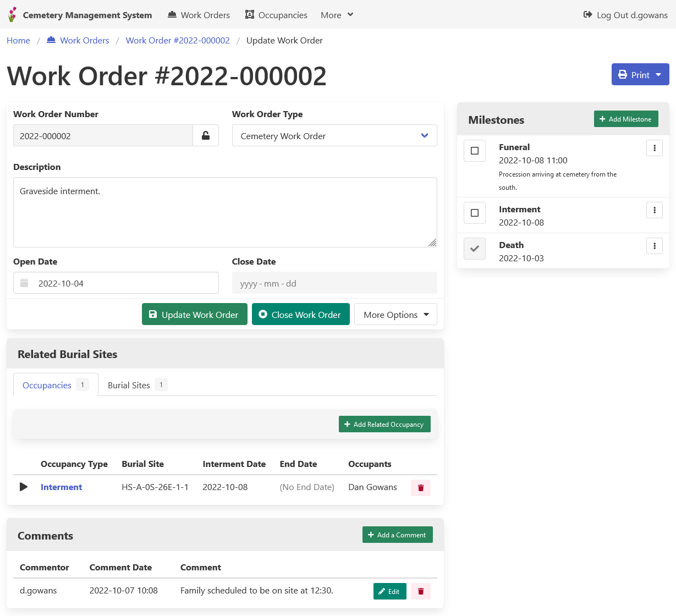Open the More Options dropdown
The image size is (676, 616).
(395, 315)
